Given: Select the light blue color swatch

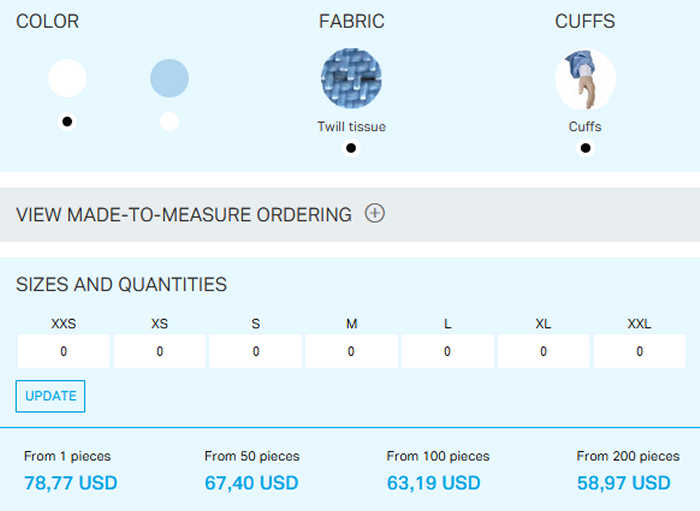Looking at the screenshot, I should click(169, 78).
